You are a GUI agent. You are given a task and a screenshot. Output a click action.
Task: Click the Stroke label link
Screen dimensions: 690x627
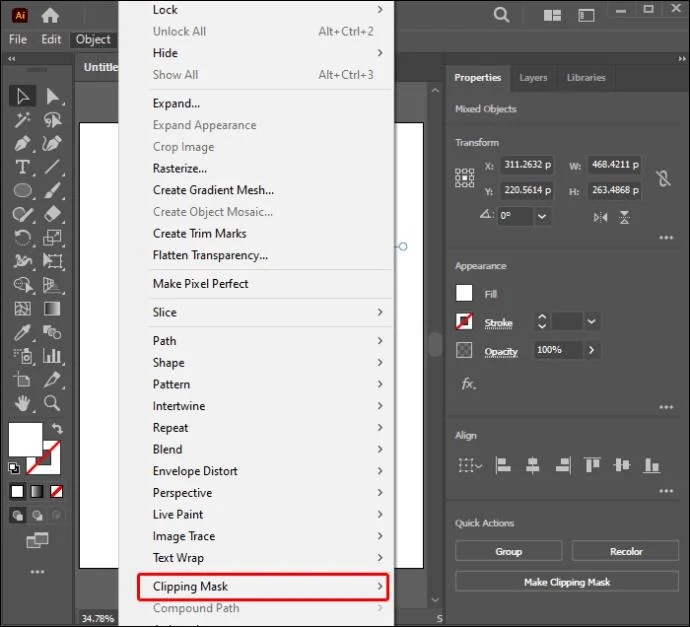point(499,323)
